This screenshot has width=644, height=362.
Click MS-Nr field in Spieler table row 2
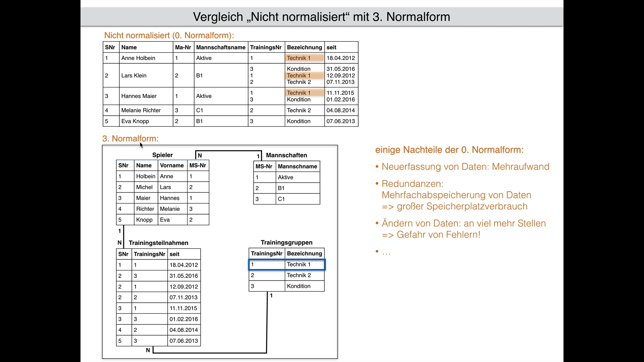pos(197,187)
